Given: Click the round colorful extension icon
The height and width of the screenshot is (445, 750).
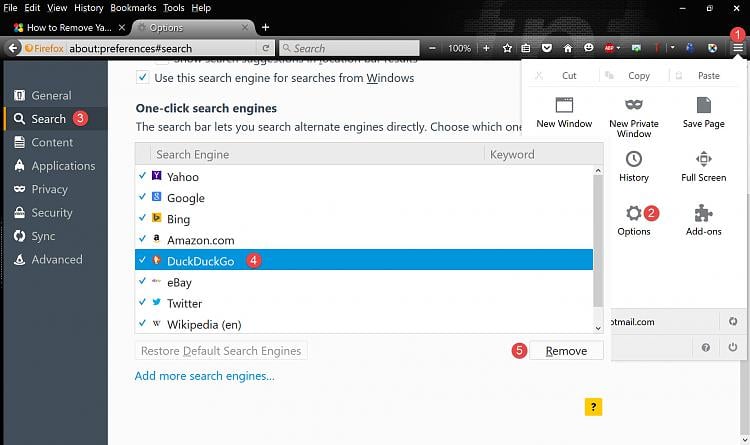Looking at the screenshot, I should click(712, 48).
